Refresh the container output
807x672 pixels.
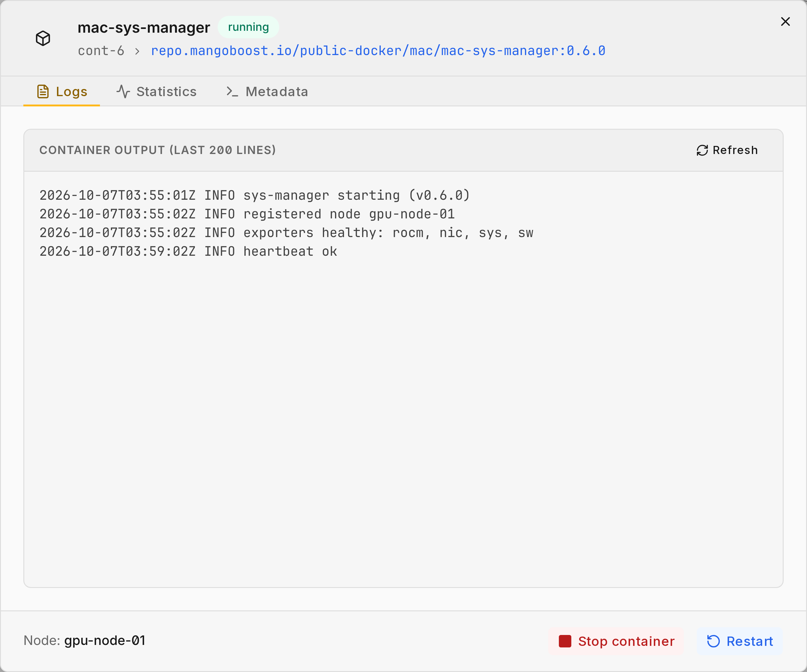(x=727, y=150)
